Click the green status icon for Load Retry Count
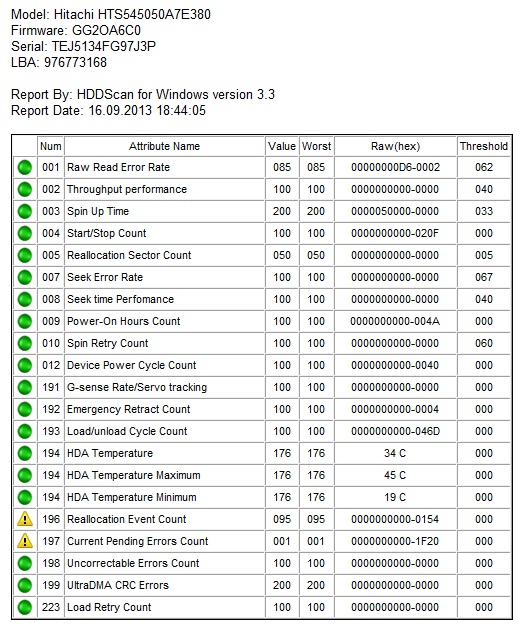Image resolution: width=523 pixels, height=628 pixels. [x=25, y=607]
